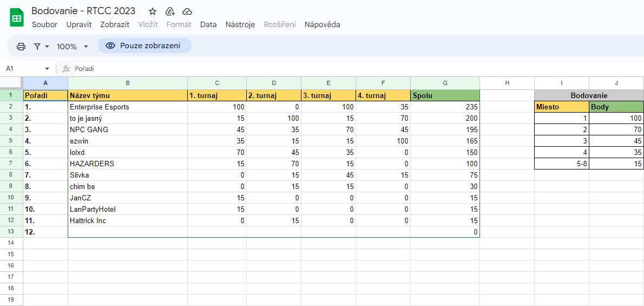Expand the A1 name box dropdown arrow

(x=47, y=69)
